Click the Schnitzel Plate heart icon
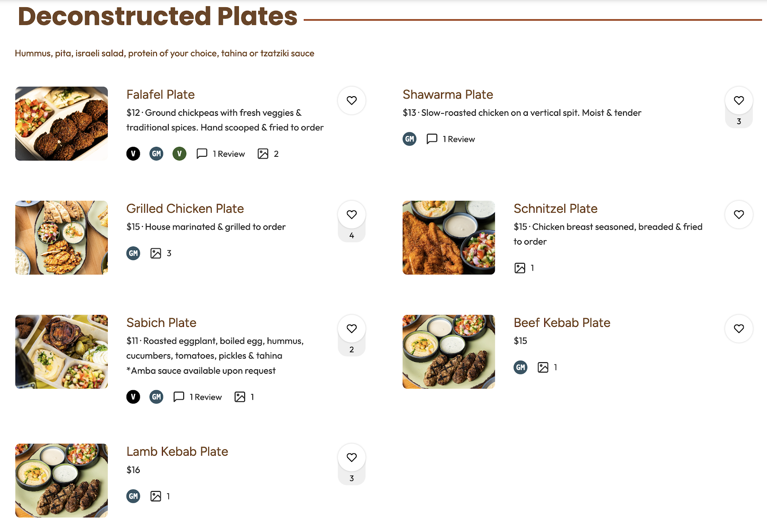767x532 pixels. [x=739, y=215]
